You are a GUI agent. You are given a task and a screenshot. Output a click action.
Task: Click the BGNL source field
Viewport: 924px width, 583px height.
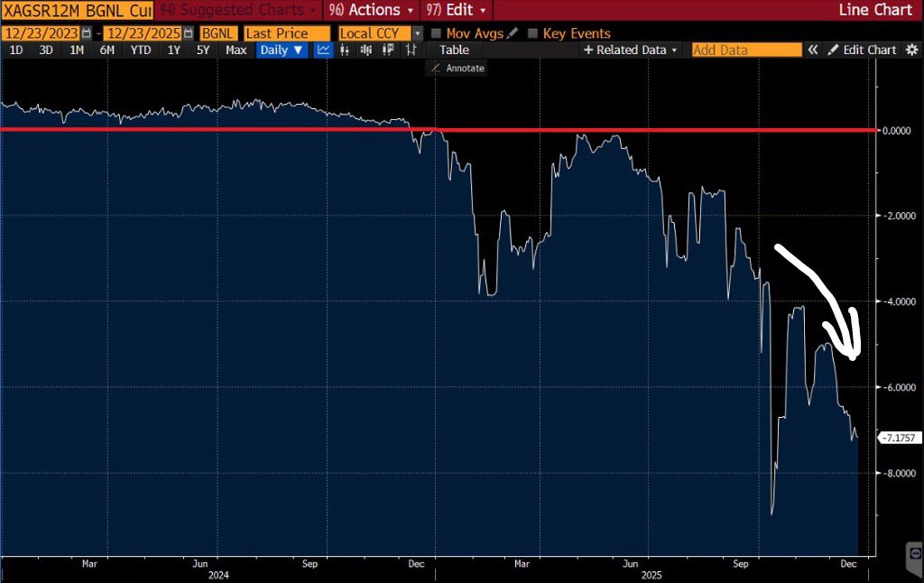pos(218,33)
